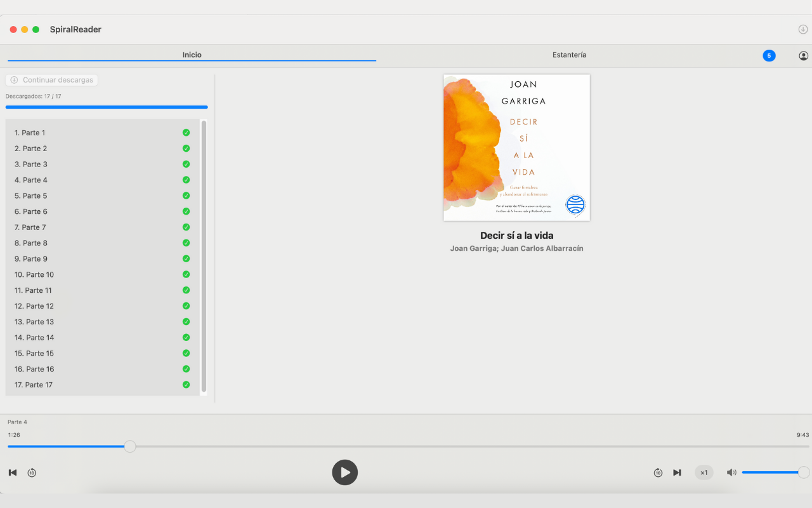The width and height of the screenshot is (812, 508).
Task: Play the audiobook
Action: click(x=345, y=472)
